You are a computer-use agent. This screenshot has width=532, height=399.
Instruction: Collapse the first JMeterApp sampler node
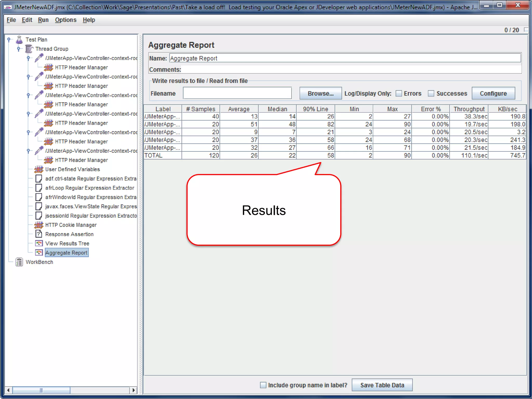click(x=28, y=58)
